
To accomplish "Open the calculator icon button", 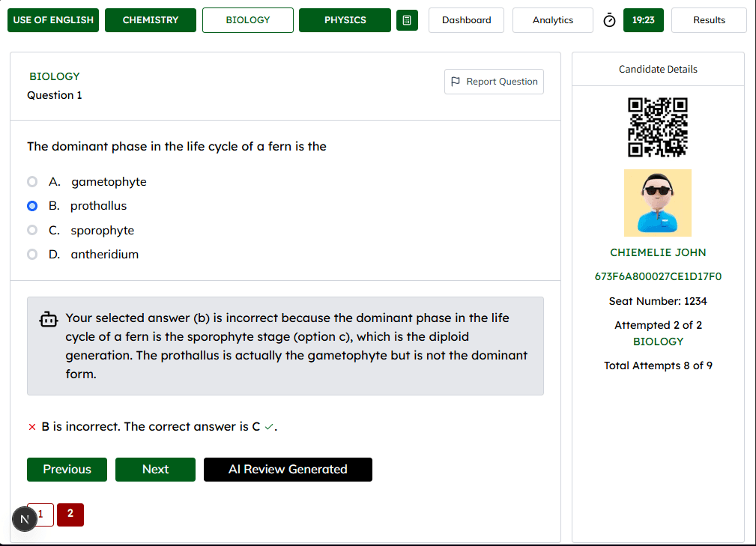I will [x=407, y=20].
